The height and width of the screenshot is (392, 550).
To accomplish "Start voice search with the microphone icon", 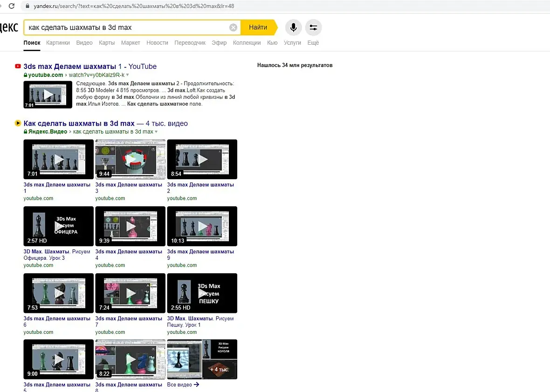I will (293, 27).
